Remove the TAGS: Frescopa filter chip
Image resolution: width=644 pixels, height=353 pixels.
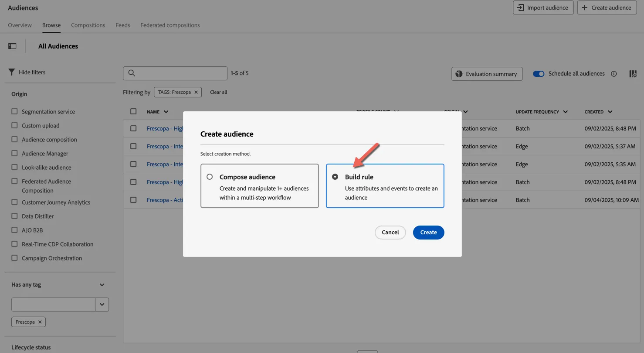(x=196, y=92)
